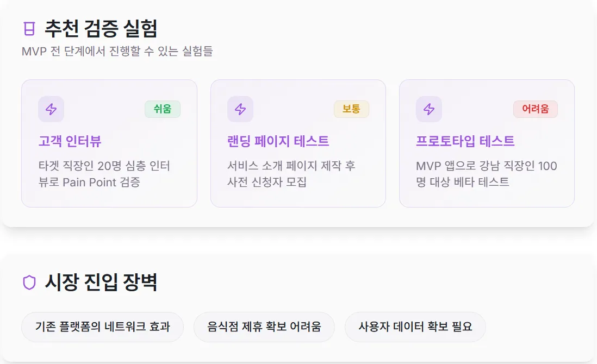
Task: Click the 사용자 데이터 확보 필요 barrier chip
Action: 415,327
